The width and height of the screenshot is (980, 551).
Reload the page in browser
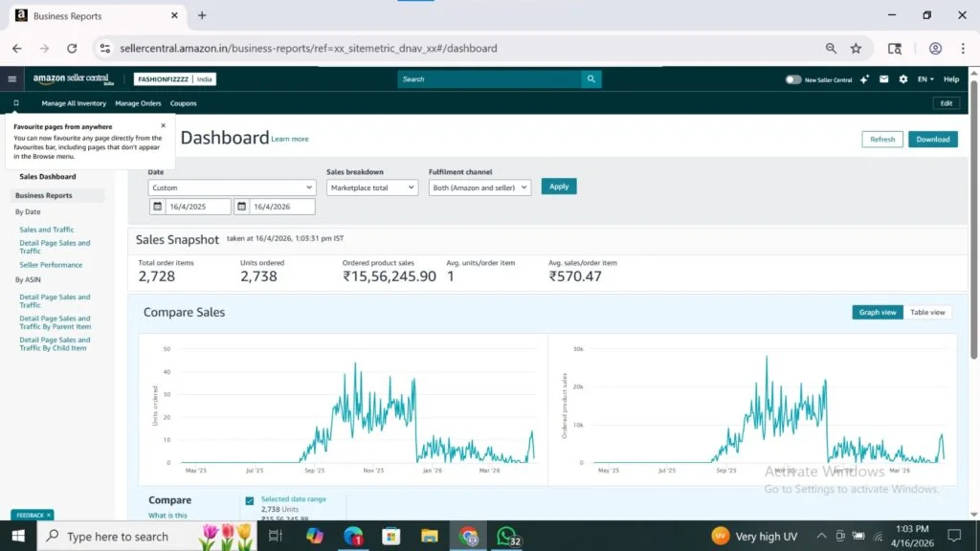tap(72, 48)
